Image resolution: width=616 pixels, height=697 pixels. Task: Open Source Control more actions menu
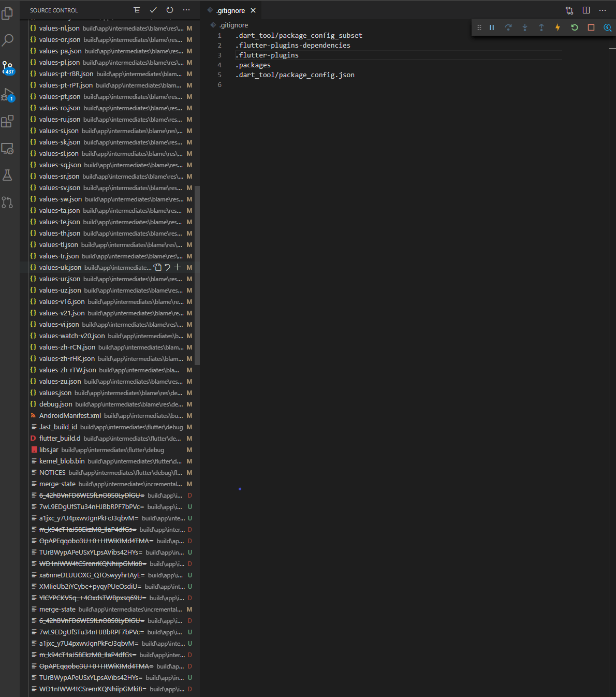pos(186,10)
